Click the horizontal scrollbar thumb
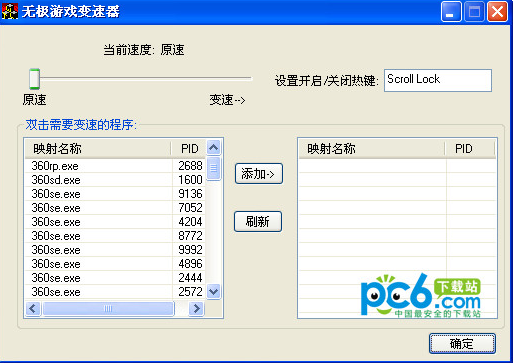Image resolution: width=513 pixels, height=363 pixels. pos(108,308)
